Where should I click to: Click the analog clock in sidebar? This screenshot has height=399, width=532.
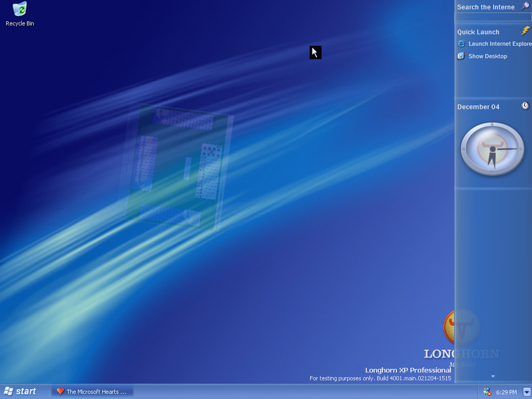point(492,149)
